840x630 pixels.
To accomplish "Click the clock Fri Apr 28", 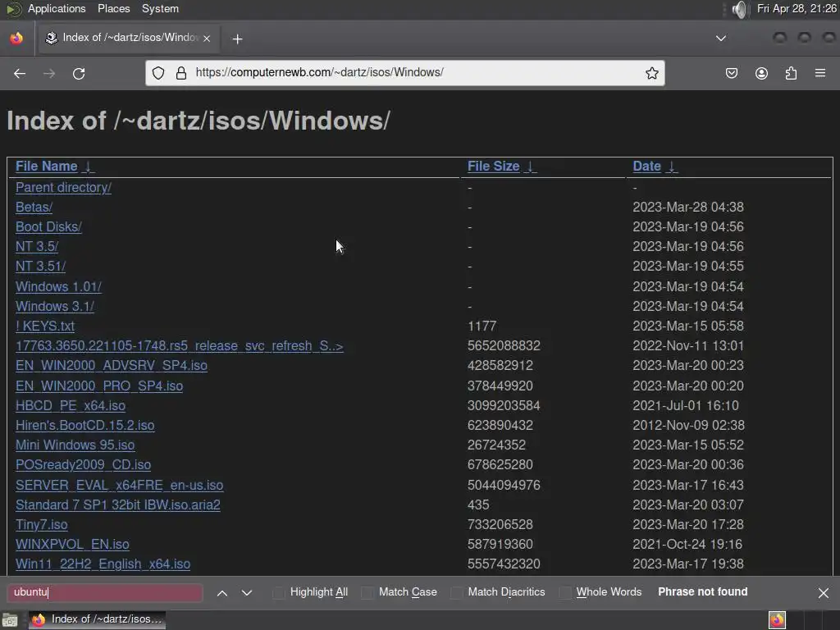I will coord(797,8).
